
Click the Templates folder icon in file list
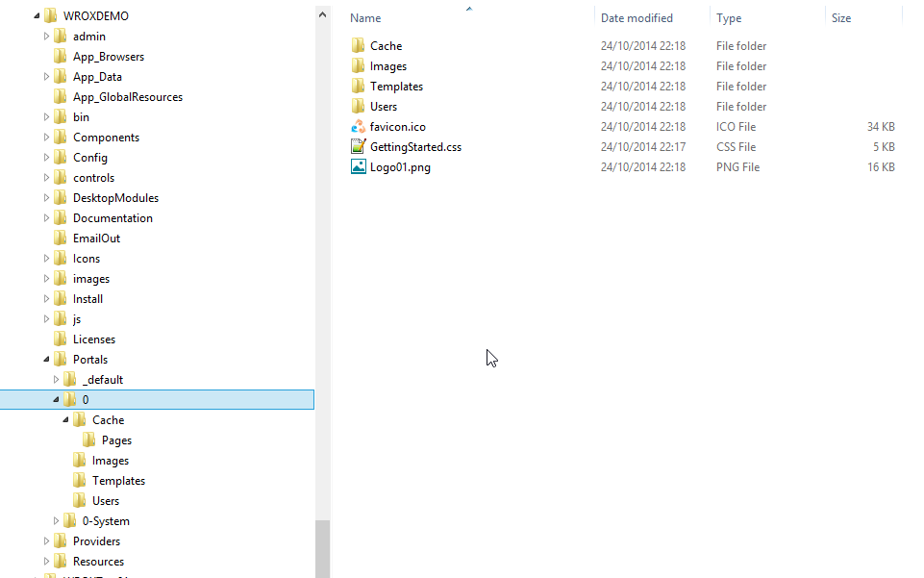[x=358, y=86]
